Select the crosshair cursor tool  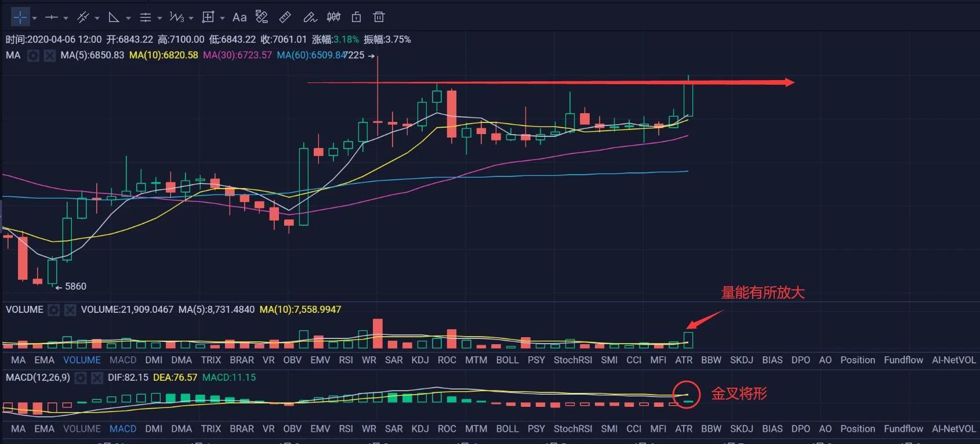tap(20, 17)
